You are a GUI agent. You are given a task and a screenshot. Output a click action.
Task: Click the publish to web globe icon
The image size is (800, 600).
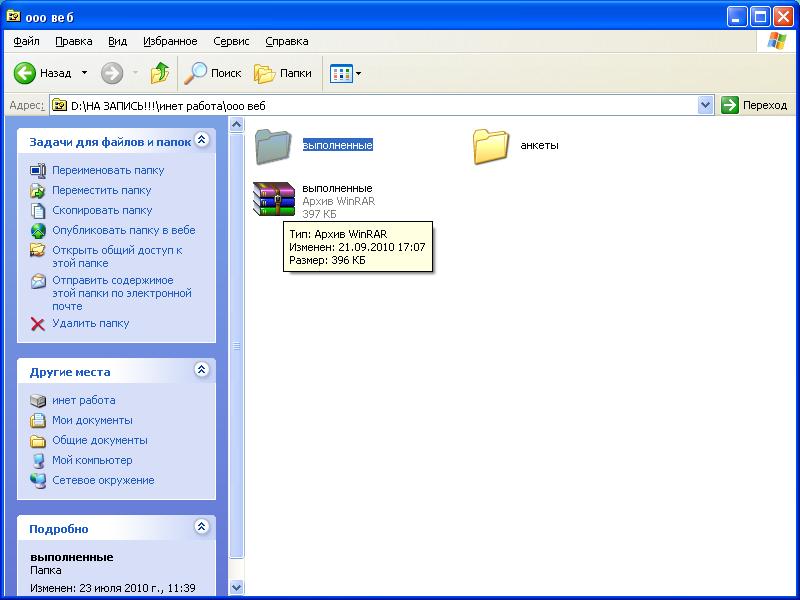point(38,231)
